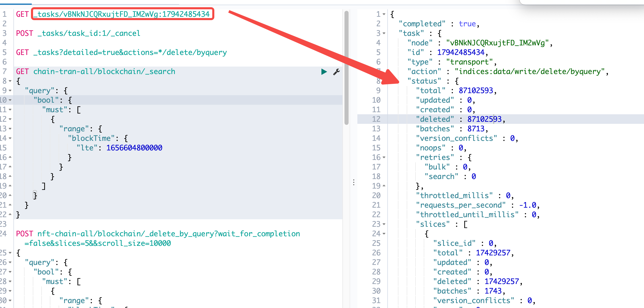
Task: Click the "deleted" 87102593 value in response
Action: click(x=484, y=119)
